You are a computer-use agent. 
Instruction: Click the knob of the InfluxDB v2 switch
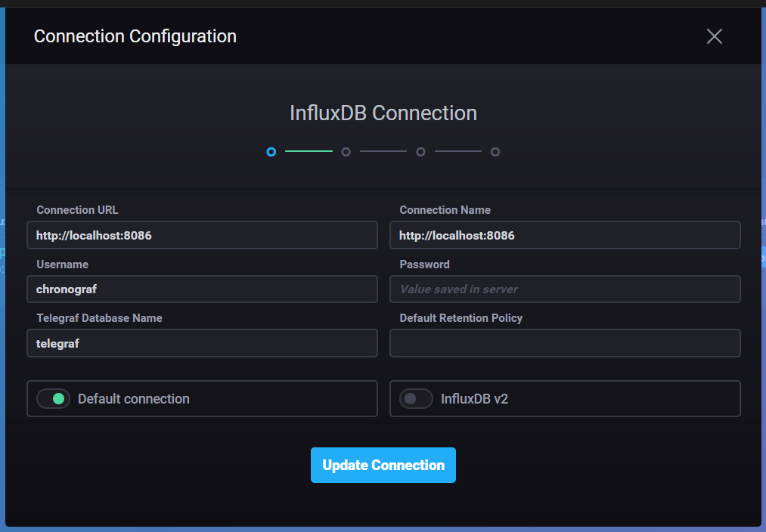coord(416,398)
